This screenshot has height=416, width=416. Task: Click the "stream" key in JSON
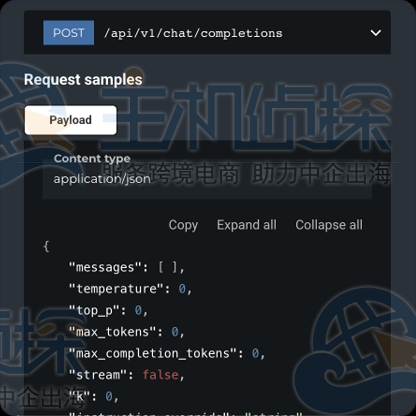pos(98,375)
